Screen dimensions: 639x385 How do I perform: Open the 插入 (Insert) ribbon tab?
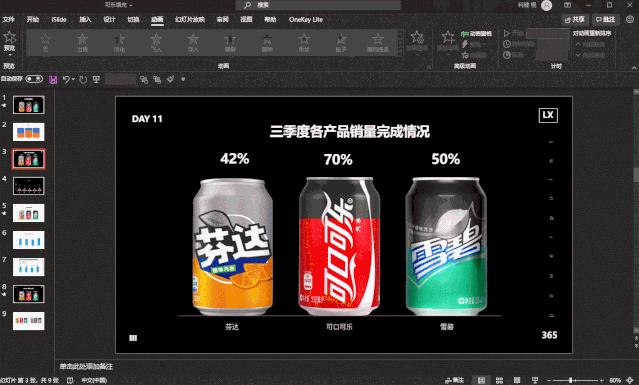pyautogui.click(x=85, y=20)
